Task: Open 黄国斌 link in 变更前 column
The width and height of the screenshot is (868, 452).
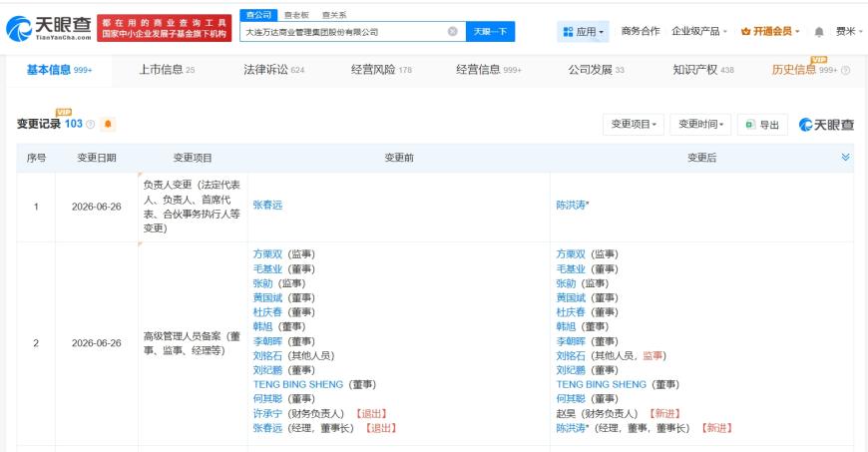Action: click(x=268, y=297)
